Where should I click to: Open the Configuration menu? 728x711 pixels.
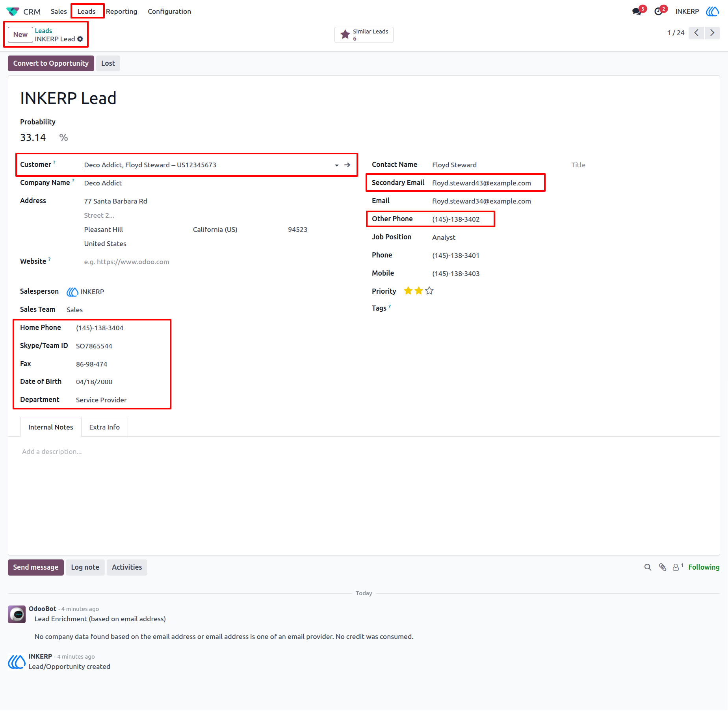coord(169,11)
